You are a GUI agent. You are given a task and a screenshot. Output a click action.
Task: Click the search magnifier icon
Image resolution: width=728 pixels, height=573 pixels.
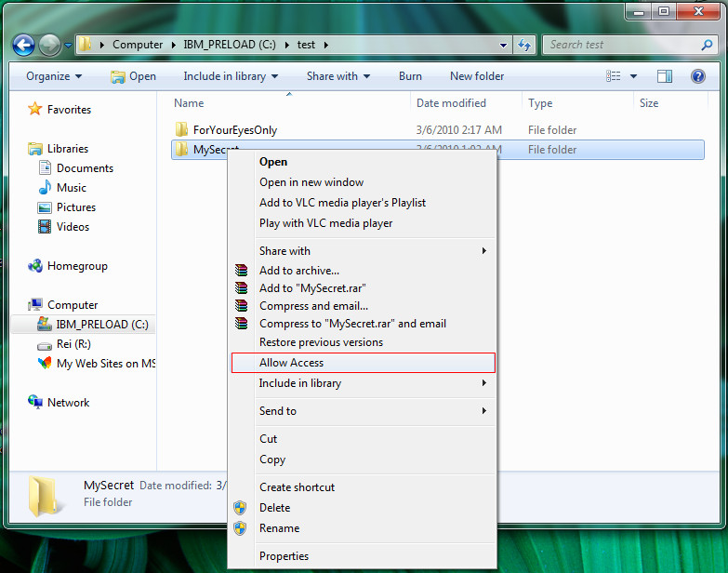[x=707, y=45]
